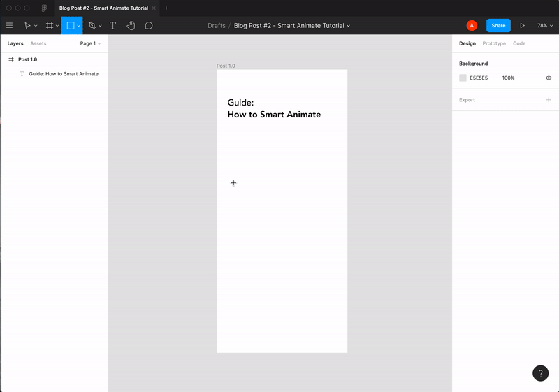Expand Frame tool options chevron

57,26
